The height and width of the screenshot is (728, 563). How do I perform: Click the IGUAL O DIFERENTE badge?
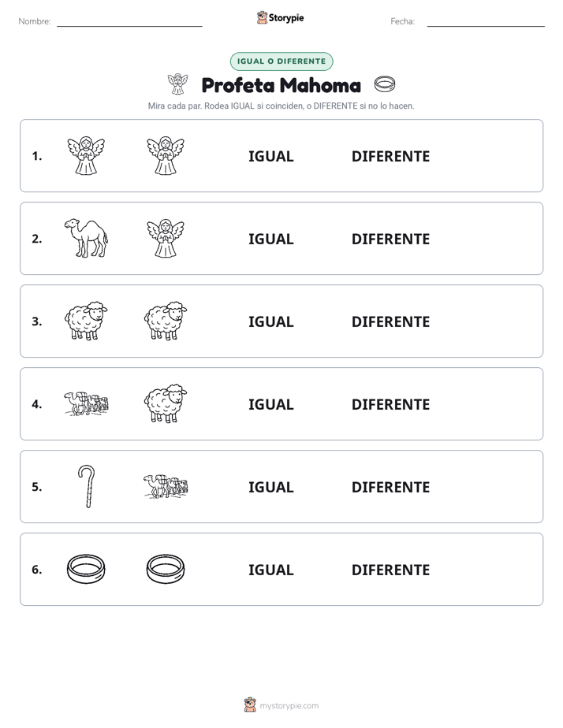tap(281, 61)
